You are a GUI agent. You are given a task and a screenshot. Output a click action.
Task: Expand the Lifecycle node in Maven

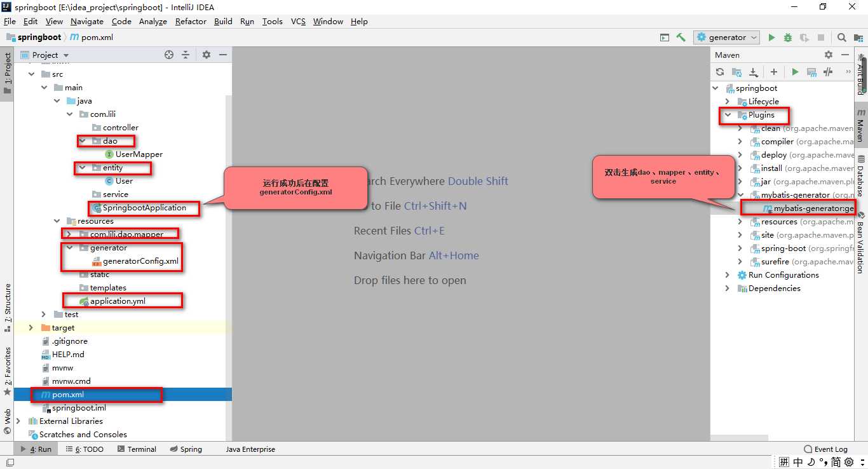(728, 102)
